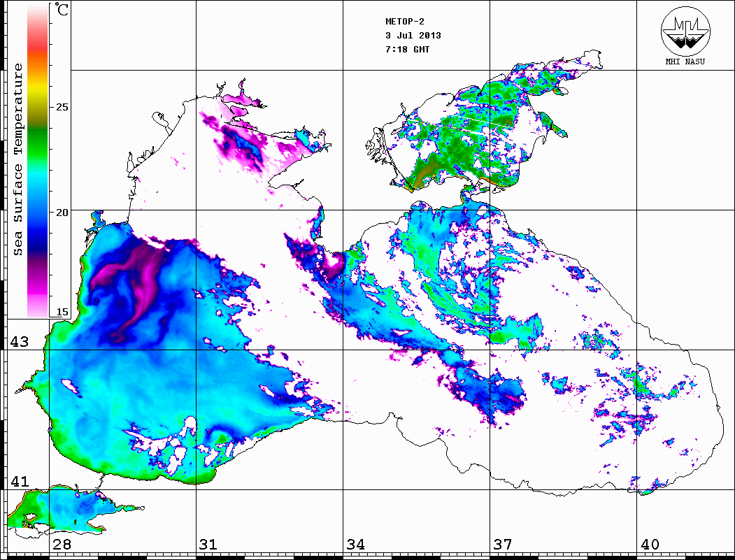This screenshot has height=560, width=735.
Task: Click the MHI NASU logo emblem
Action: (x=685, y=31)
